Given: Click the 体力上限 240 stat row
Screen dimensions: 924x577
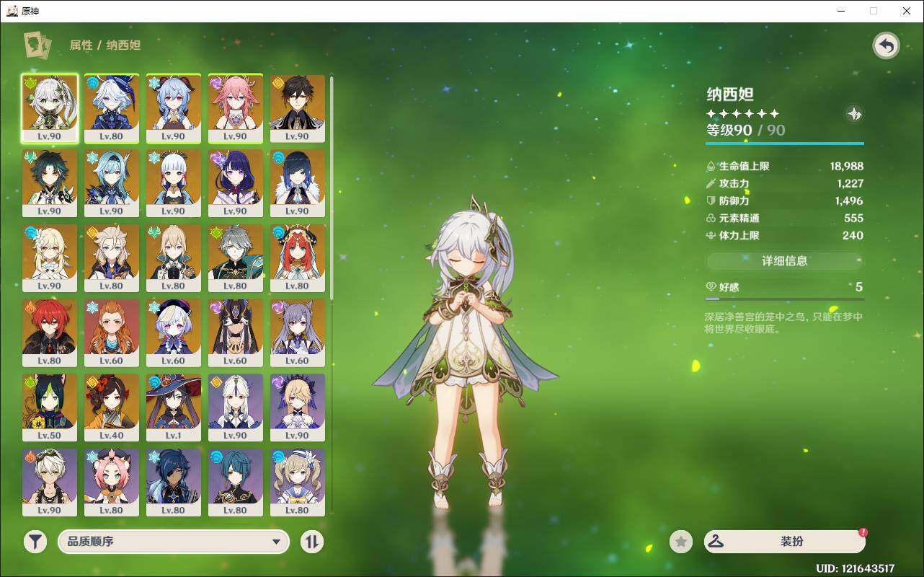Looking at the screenshot, I should (x=784, y=235).
